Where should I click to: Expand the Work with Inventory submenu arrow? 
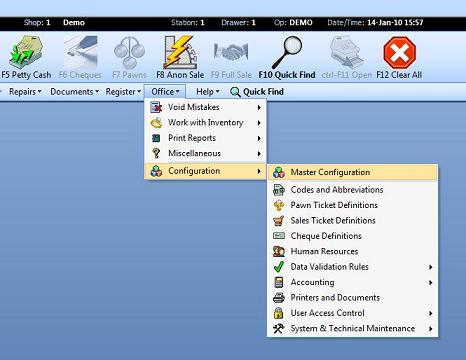coord(259,123)
